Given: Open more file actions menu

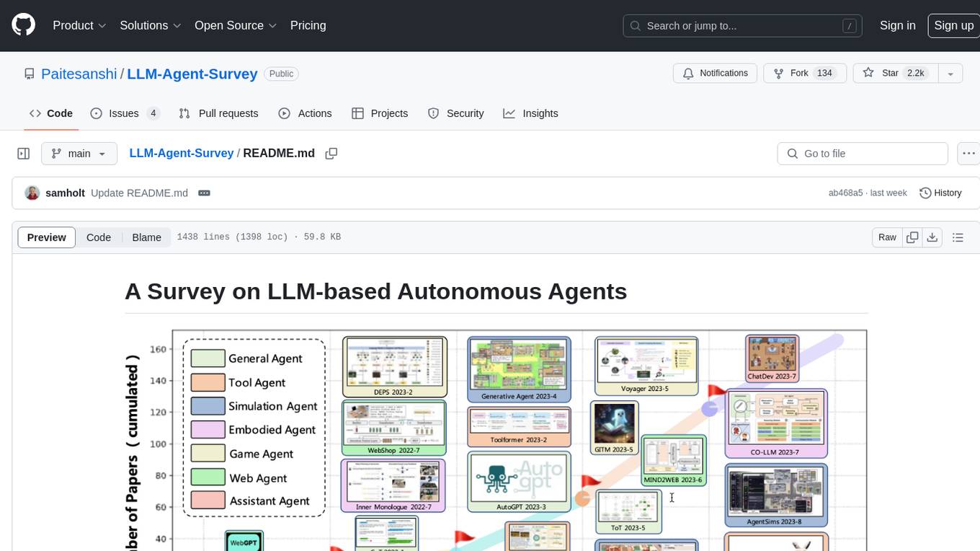Looking at the screenshot, I should 969,154.
